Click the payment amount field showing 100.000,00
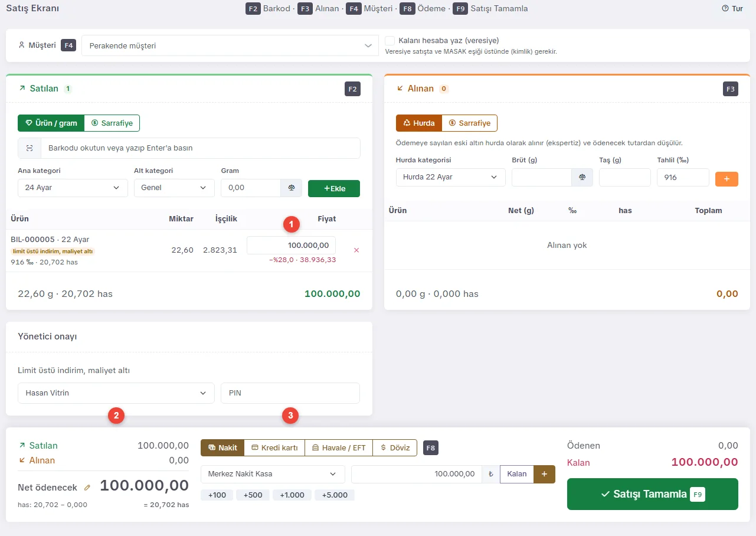 [x=417, y=474]
